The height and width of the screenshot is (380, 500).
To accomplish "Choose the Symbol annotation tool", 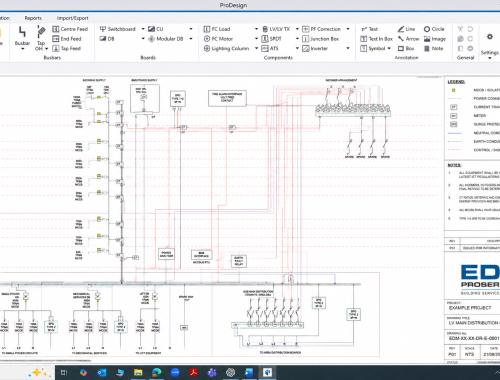I will click(x=373, y=48).
